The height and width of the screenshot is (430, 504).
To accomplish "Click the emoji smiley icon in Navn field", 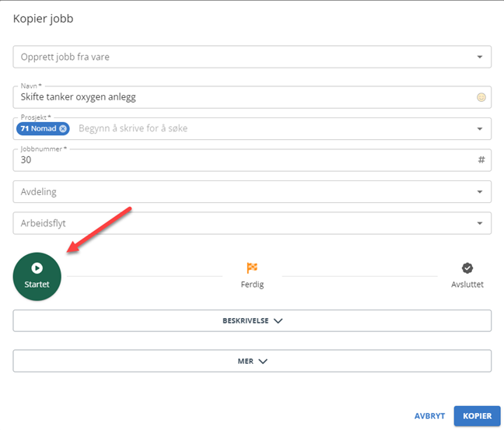I will click(x=481, y=97).
